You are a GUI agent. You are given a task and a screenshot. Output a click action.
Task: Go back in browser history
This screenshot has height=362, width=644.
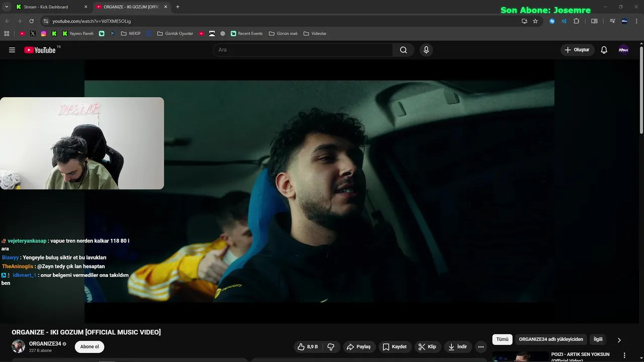click(x=7, y=21)
